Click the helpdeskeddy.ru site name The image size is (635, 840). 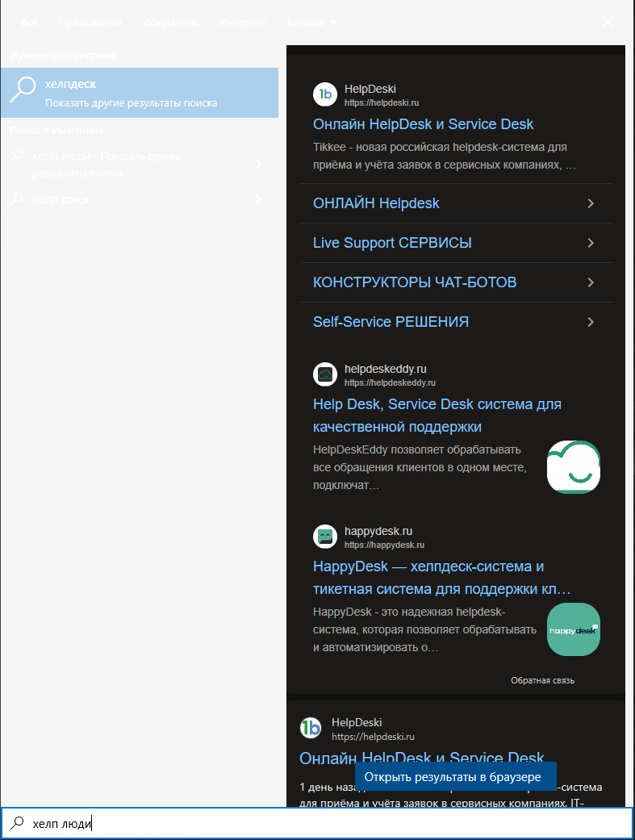pyautogui.click(x=386, y=369)
